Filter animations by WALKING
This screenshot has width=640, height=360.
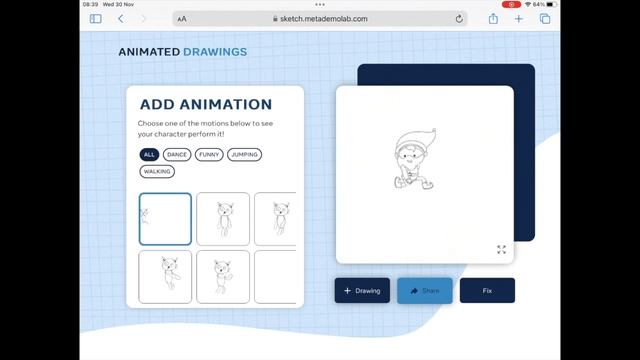click(157, 171)
